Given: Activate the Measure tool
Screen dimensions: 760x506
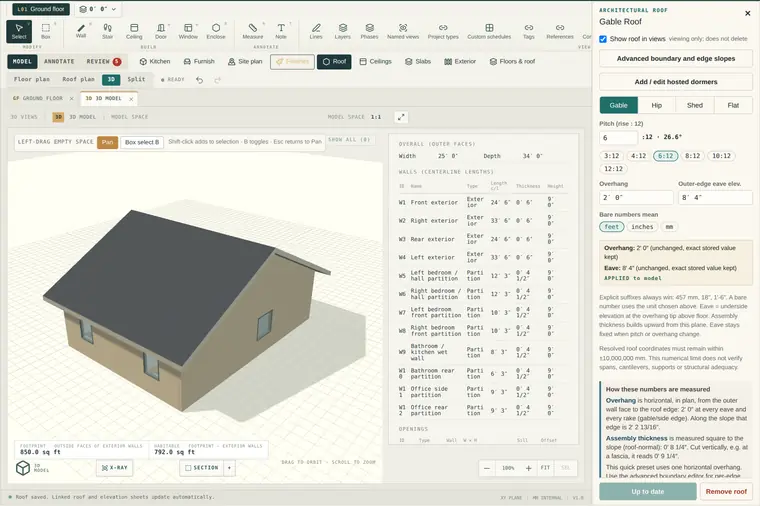Looking at the screenshot, I should [253, 31].
